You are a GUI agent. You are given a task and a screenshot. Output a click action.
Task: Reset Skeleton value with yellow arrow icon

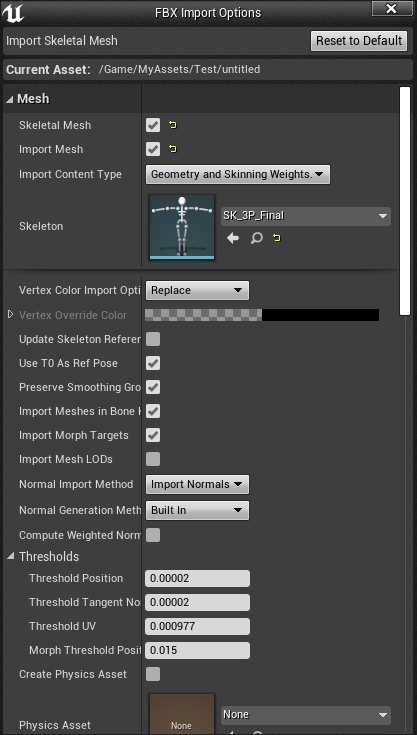coord(277,238)
